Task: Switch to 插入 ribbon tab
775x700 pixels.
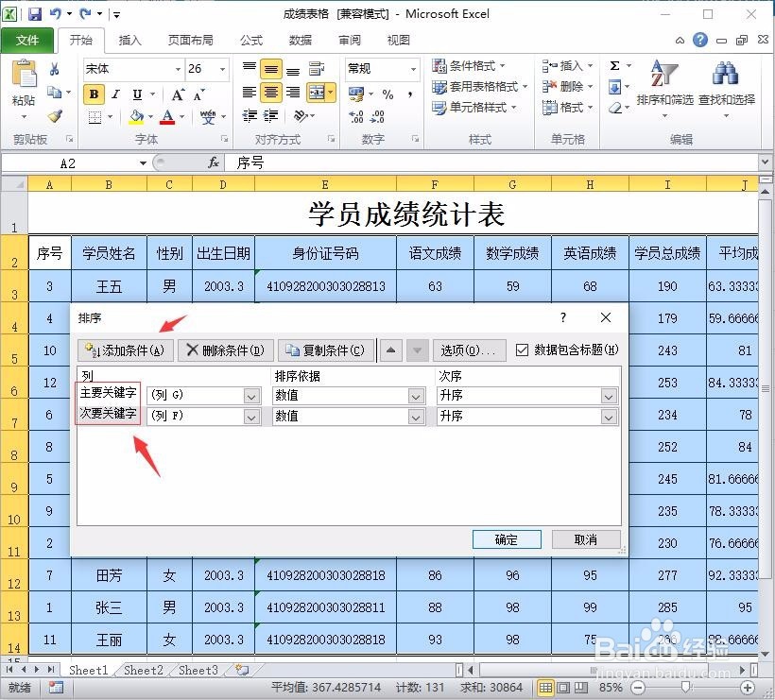Action: coord(130,40)
